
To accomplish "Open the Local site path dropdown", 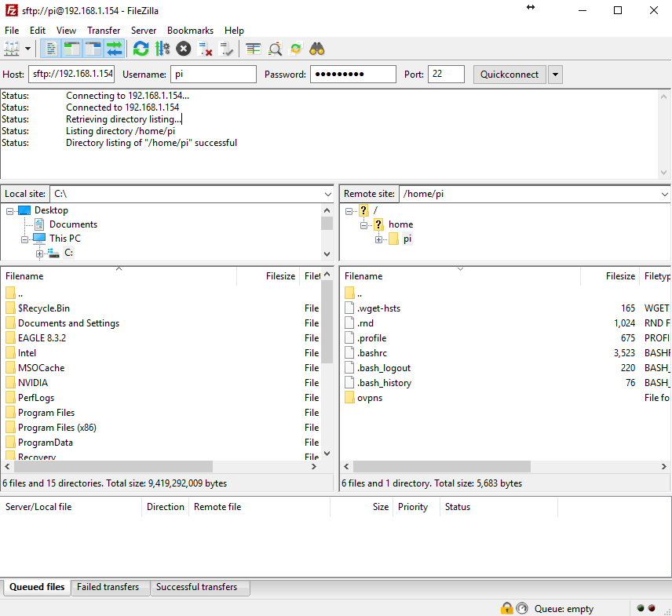I will coord(328,194).
